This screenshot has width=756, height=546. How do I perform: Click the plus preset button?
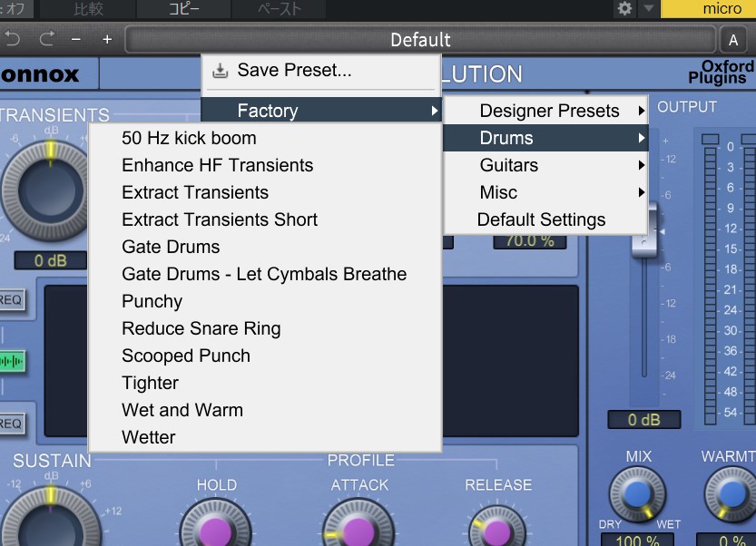(x=107, y=40)
